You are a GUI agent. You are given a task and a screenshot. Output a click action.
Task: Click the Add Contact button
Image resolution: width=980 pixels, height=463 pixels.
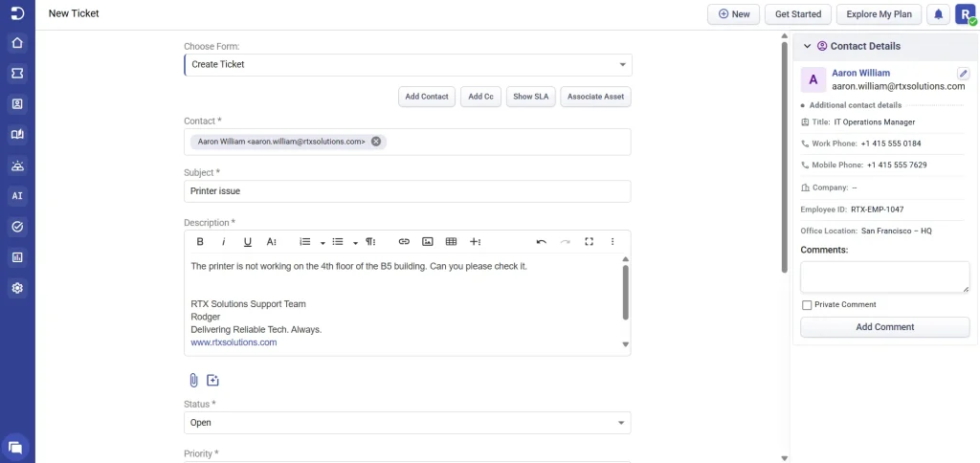point(427,97)
